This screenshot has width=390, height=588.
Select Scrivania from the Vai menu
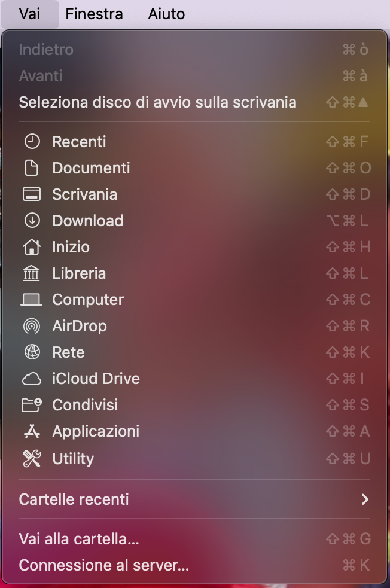[x=84, y=194]
